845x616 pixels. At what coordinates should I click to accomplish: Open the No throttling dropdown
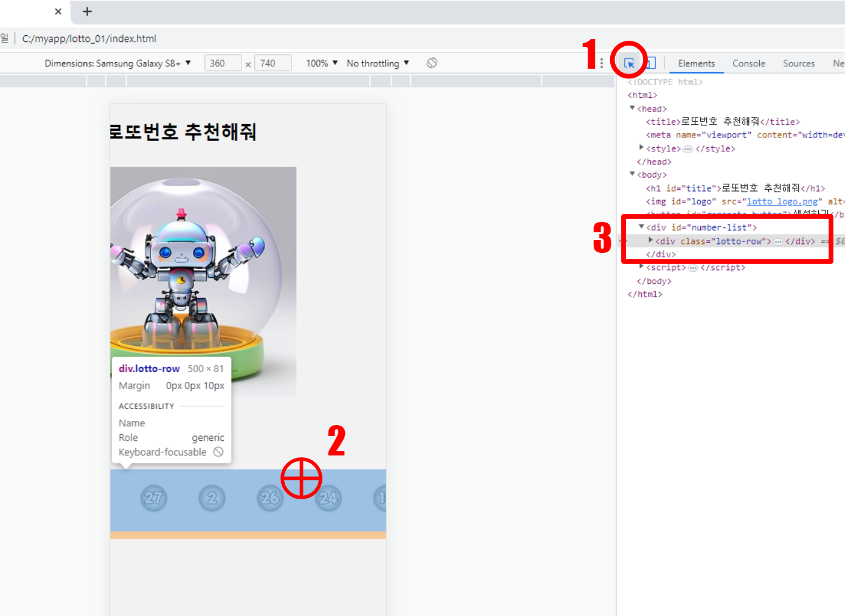pos(378,63)
